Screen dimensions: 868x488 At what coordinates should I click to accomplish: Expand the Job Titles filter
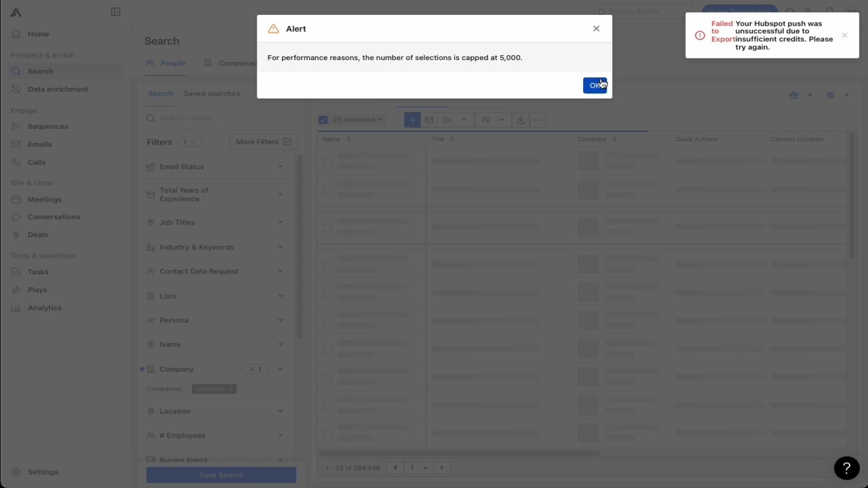pyautogui.click(x=216, y=222)
